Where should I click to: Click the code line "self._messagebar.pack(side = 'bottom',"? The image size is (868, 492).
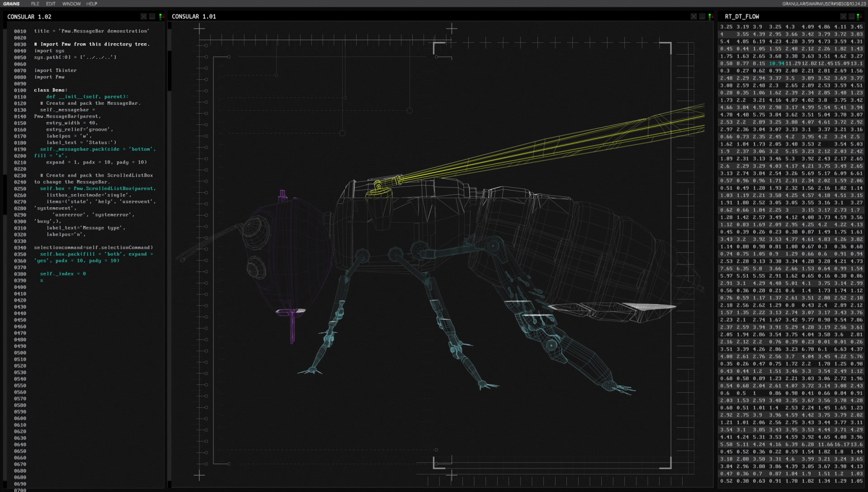pos(98,149)
